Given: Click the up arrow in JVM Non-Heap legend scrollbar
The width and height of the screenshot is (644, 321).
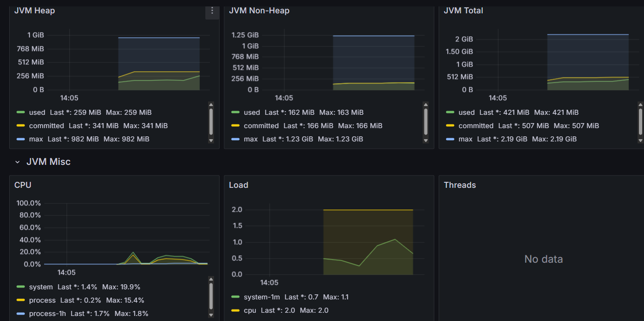Looking at the screenshot, I should (426, 104).
